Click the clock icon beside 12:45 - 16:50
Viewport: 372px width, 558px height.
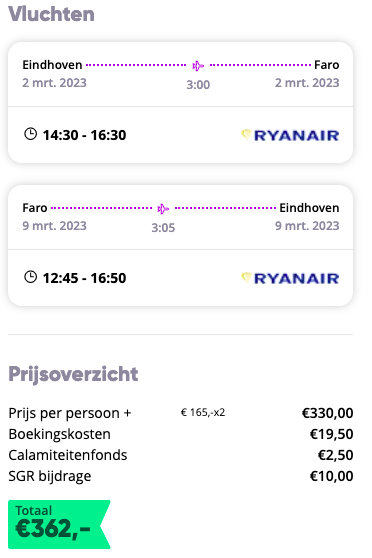coord(30,277)
